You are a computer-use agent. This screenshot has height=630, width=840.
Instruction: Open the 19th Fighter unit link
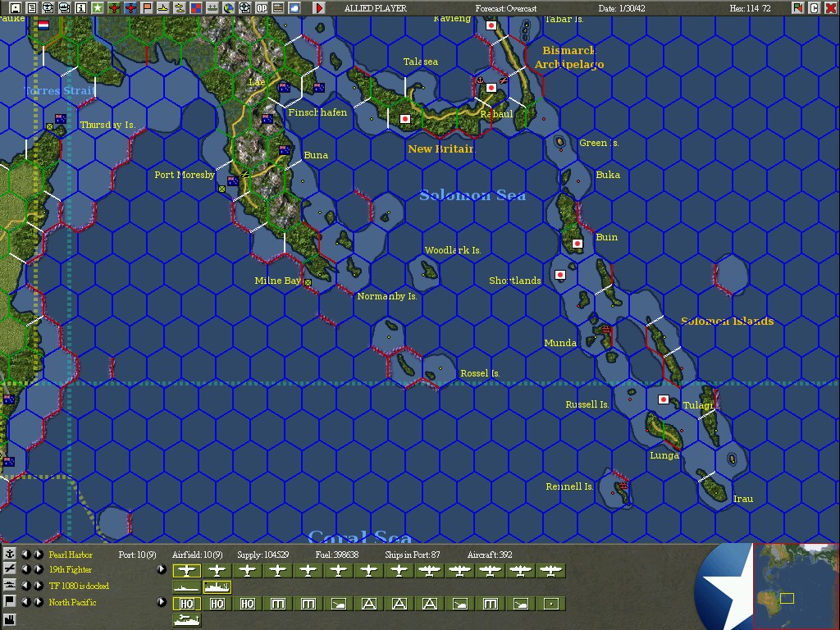[71, 569]
